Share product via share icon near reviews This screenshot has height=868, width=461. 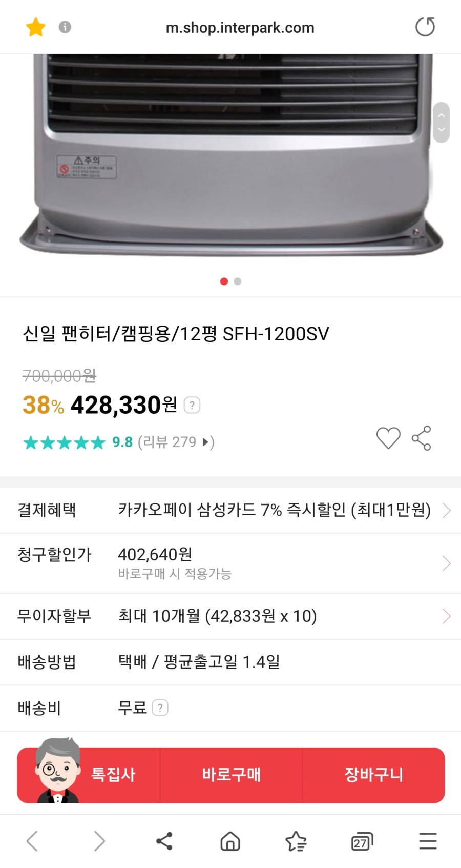(422, 438)
